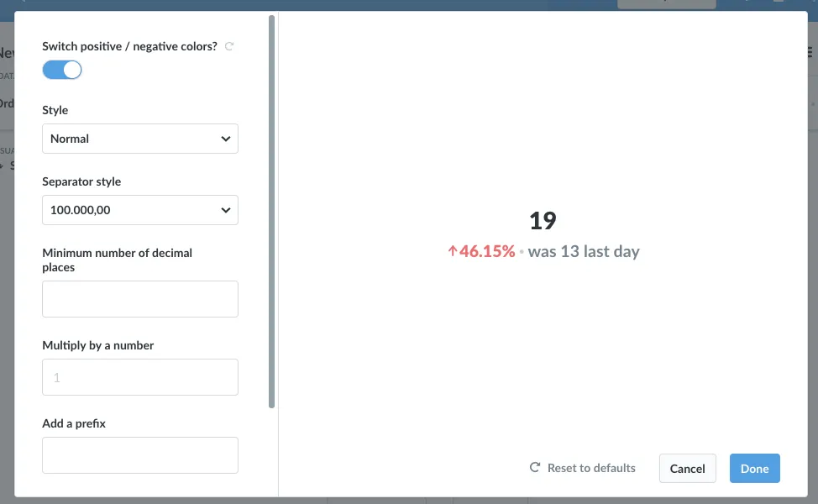Screen dimensions: 818x504
Task: Click the large 19 value in preview
Action: pos(543,221)
